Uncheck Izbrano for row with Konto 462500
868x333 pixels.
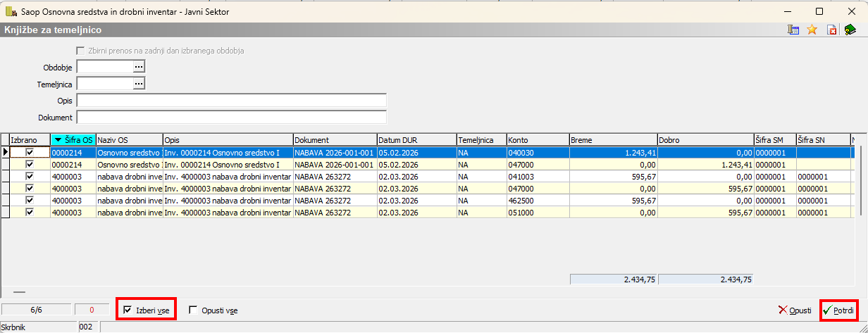30,200
